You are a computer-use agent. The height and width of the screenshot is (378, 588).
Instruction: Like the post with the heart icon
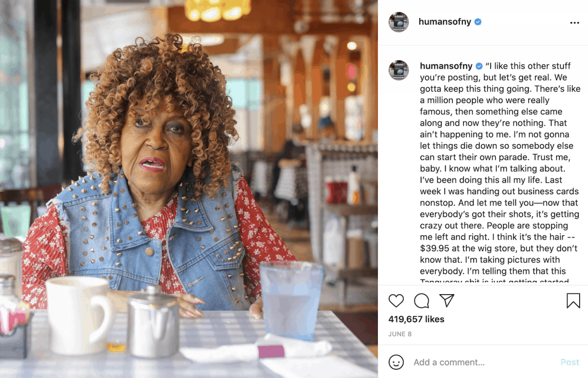396,301
